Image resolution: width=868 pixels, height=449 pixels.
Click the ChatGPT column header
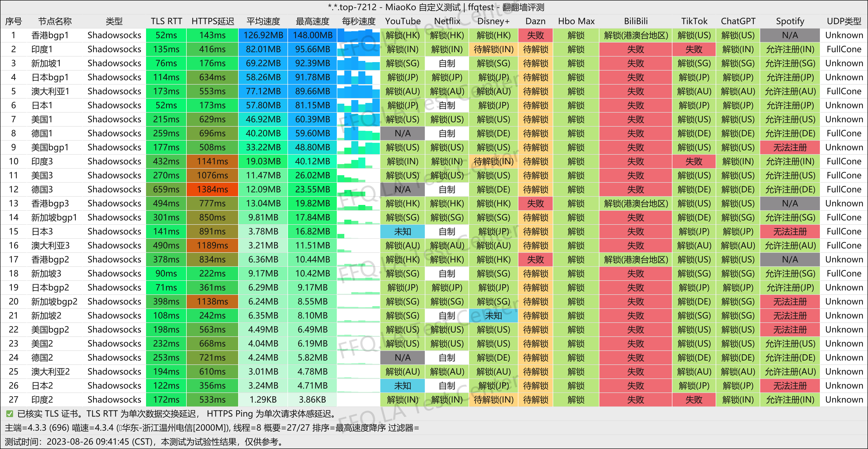point(738,21)
